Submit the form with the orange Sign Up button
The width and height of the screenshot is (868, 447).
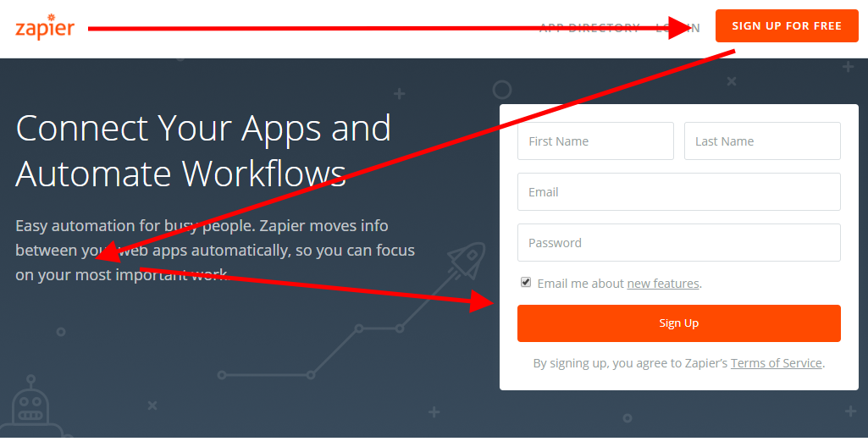[678, 323]
